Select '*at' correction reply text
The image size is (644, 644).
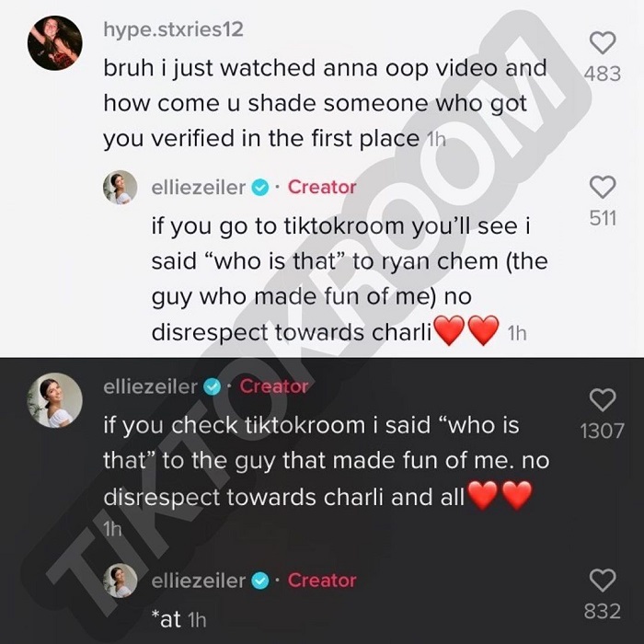coord(167,620)
